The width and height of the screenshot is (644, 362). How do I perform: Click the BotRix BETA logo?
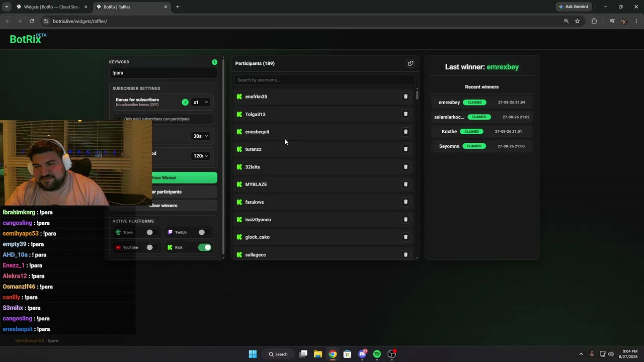tap(28, 39)
